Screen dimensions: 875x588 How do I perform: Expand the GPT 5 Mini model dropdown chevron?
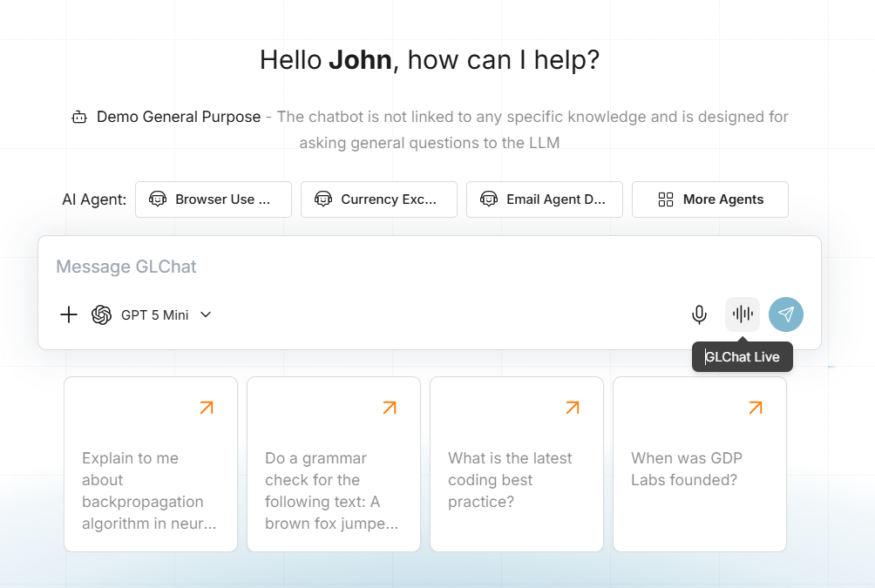pyautogui.click(x=206, y=314)
